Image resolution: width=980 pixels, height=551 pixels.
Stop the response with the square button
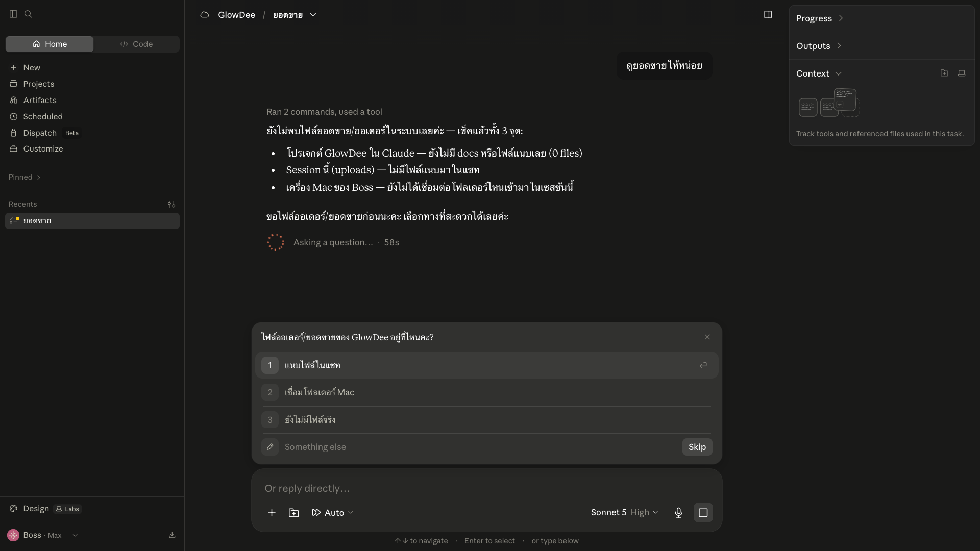pos(703,513)
